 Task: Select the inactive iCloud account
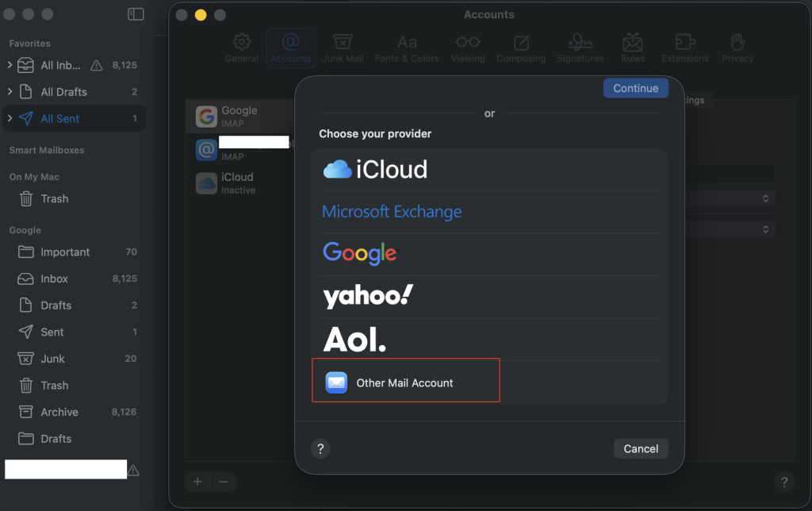[x=241, y=183]
